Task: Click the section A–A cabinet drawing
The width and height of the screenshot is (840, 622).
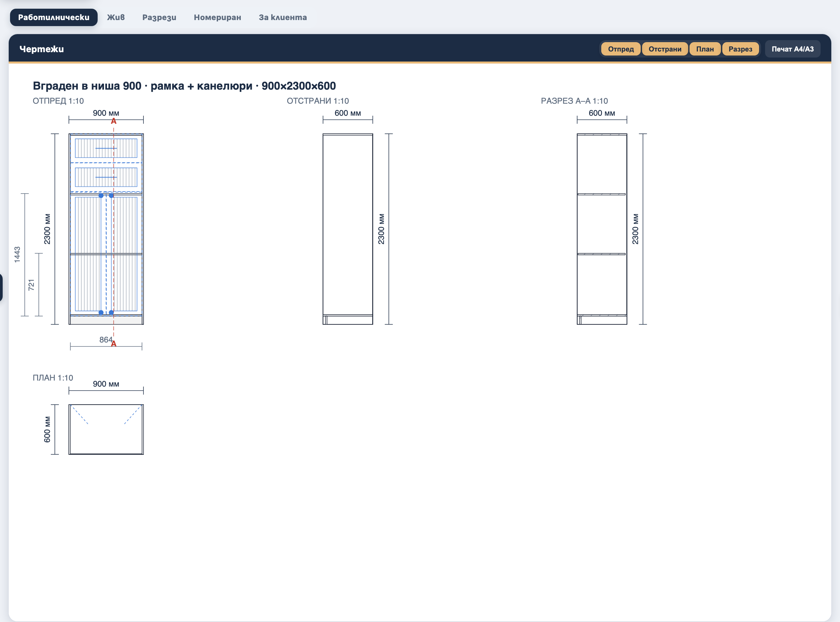Action: tap(602, 229)
